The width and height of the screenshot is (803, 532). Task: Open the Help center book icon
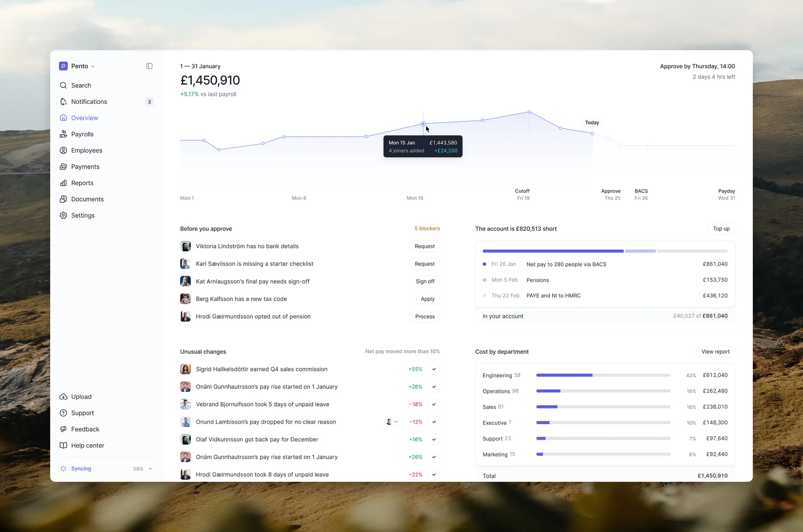pos(63,446)
